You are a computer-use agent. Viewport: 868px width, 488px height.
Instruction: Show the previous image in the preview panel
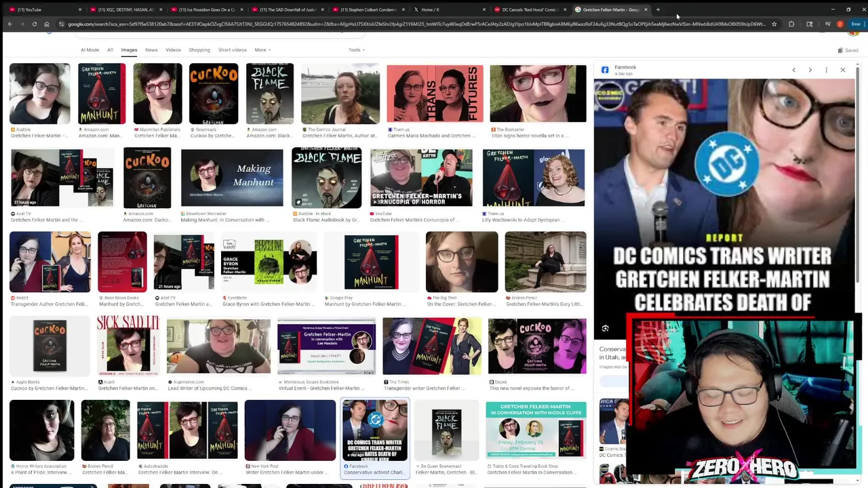[793, 70]
